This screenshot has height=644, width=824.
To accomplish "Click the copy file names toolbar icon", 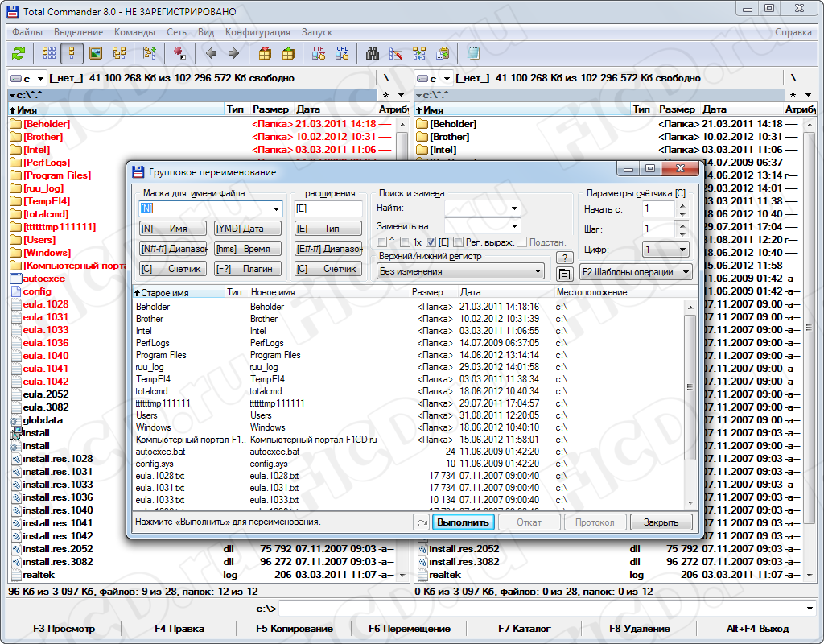I will click(443, 53).
